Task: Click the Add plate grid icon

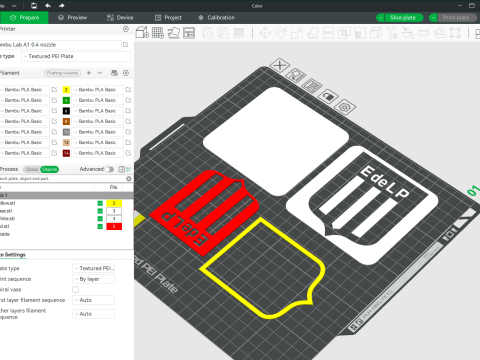Action: pos(158,33)
